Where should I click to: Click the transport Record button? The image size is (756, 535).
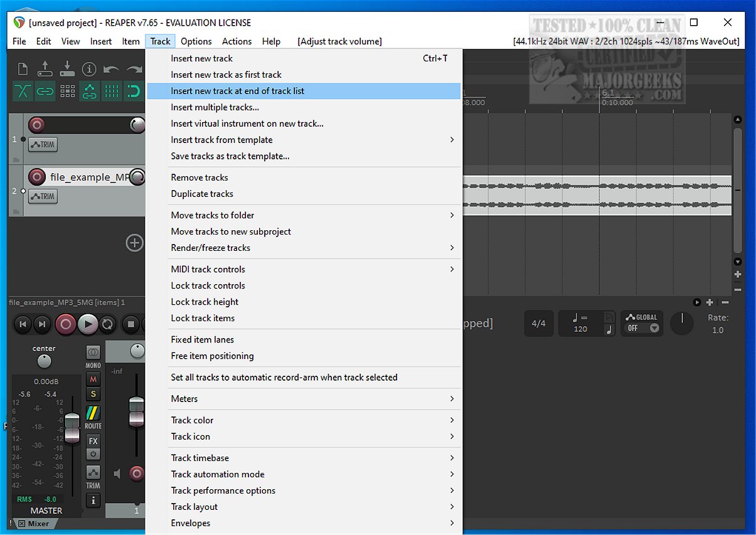click(x=65, y=324)
